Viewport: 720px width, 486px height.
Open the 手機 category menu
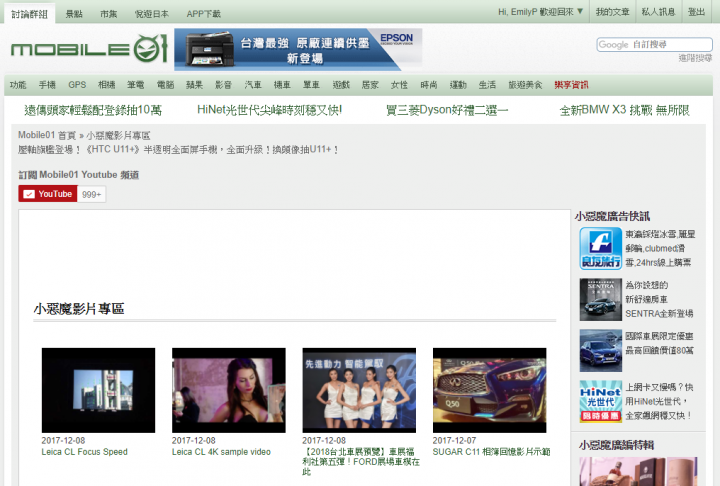click(x=47, y=85)
